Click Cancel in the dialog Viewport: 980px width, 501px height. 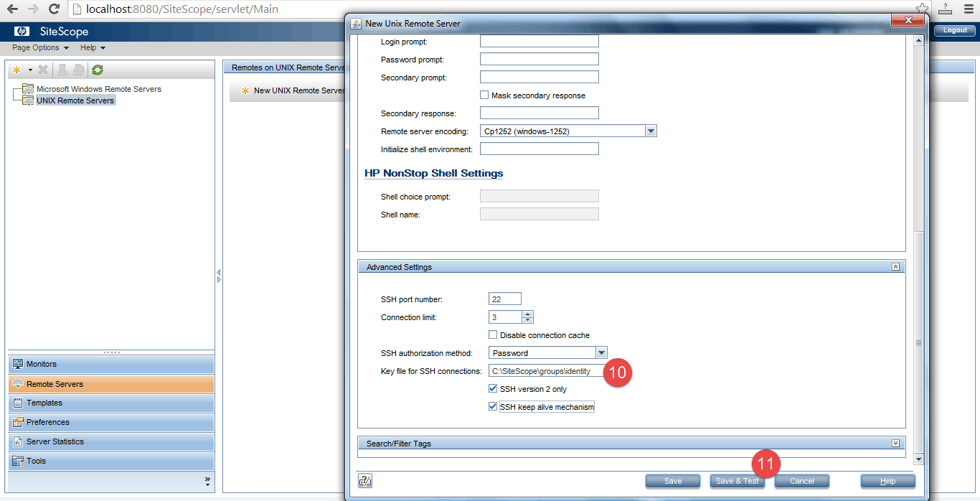tap(802, 481)
